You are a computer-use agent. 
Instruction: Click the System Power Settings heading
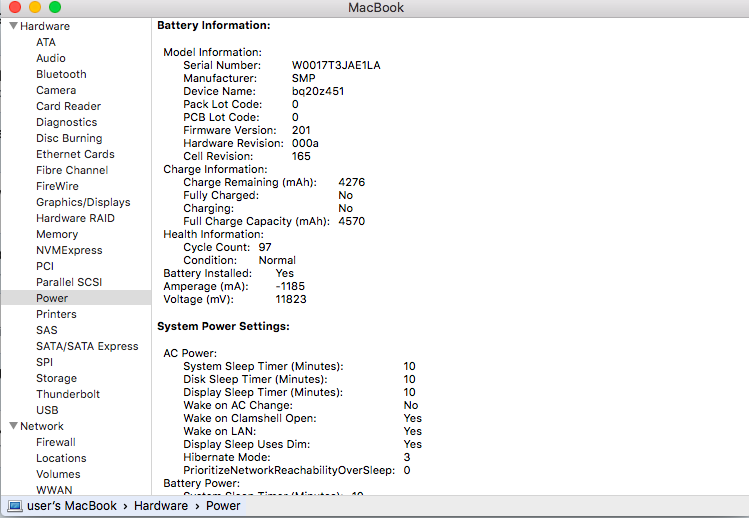223,326
